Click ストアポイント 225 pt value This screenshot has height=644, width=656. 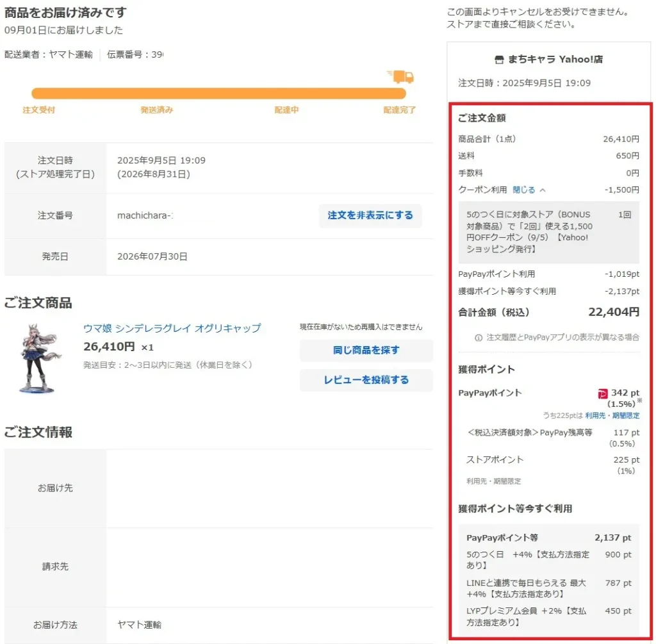click(627, 460)
